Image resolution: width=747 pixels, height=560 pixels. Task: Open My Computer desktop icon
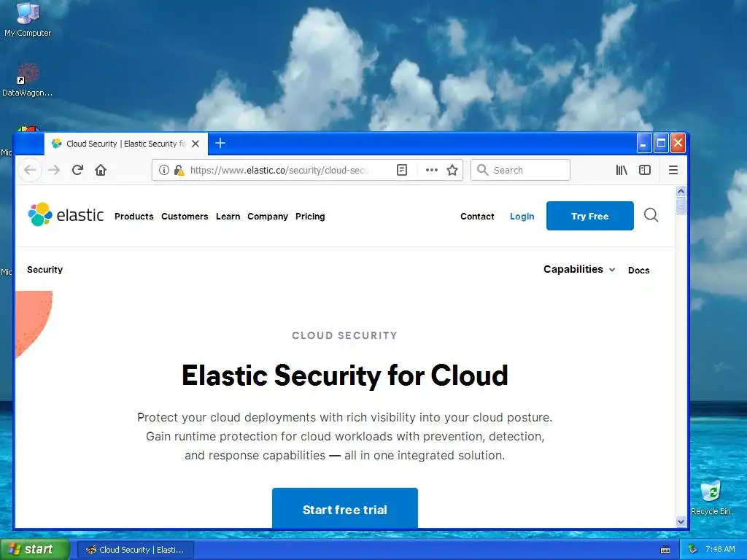[x=28, y=20]
